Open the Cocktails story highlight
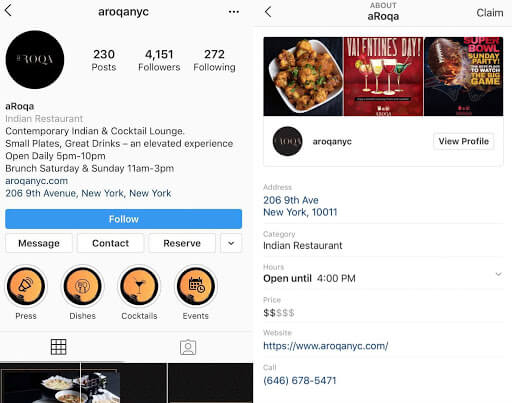 139,286
